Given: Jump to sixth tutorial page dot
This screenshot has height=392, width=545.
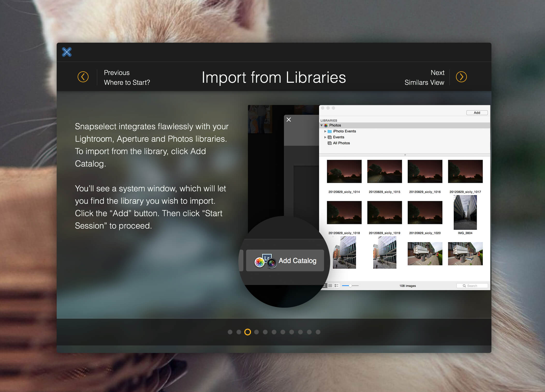Looking at the screenshot, I should tap(274, 332).
